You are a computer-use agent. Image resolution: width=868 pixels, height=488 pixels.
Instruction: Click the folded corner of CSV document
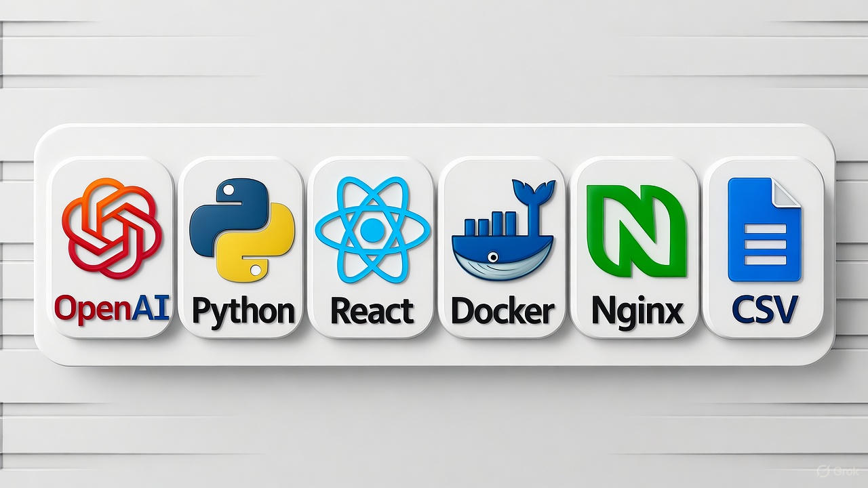[789, 192]
